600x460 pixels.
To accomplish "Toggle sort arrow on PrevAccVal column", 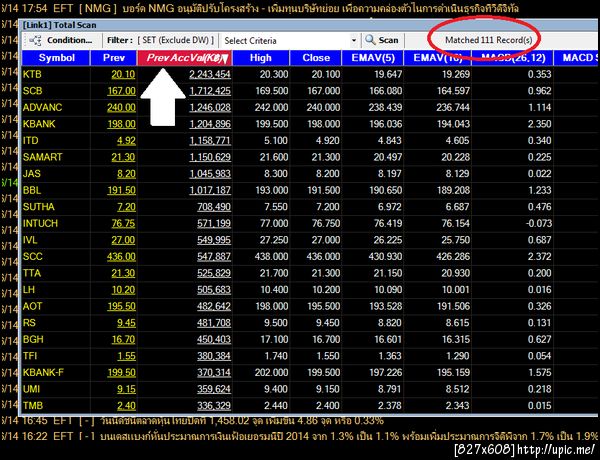I will pos(225,59).
